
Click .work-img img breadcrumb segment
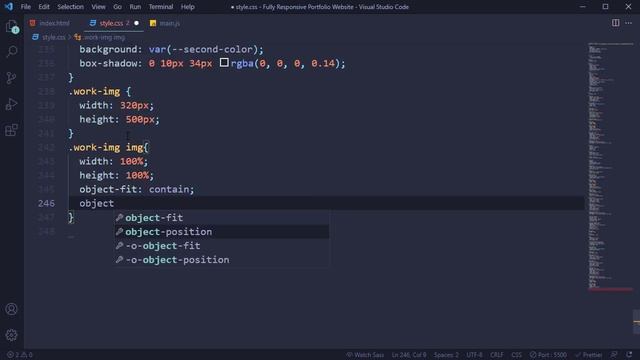(x=100, y=37)
